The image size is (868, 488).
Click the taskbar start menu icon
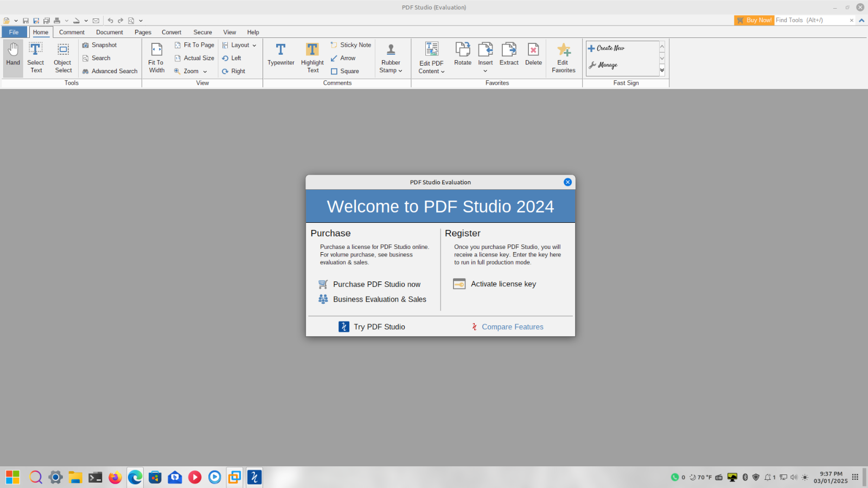point(13,477)
